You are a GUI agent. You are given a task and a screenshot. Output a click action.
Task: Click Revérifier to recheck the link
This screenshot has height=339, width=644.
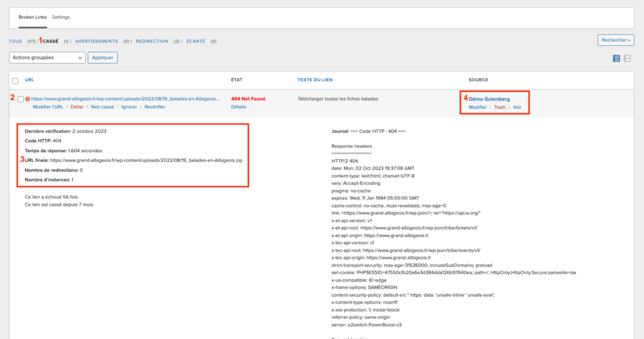coord(155,107)
